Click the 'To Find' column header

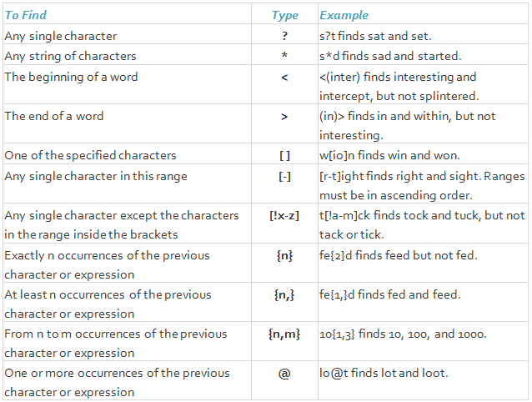(26, 15)
